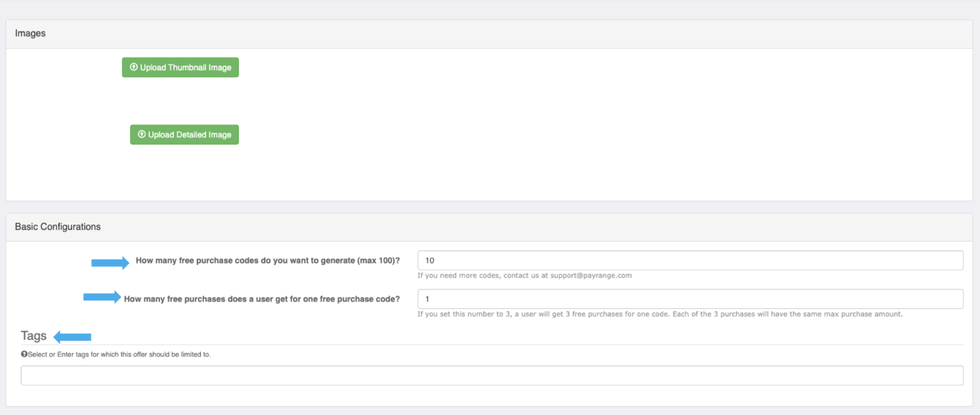Click the upload arrow icon on Detailed Image button
Screen dimensions: 980x415
(141, 134)
